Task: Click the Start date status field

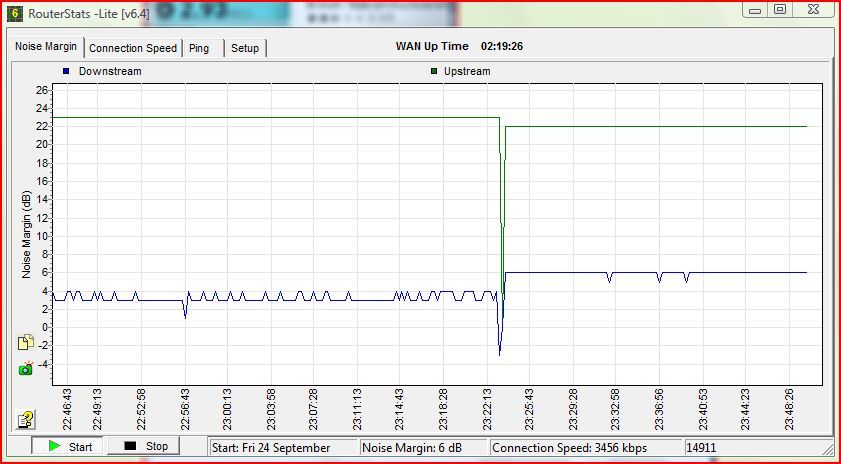Action: 283,447
